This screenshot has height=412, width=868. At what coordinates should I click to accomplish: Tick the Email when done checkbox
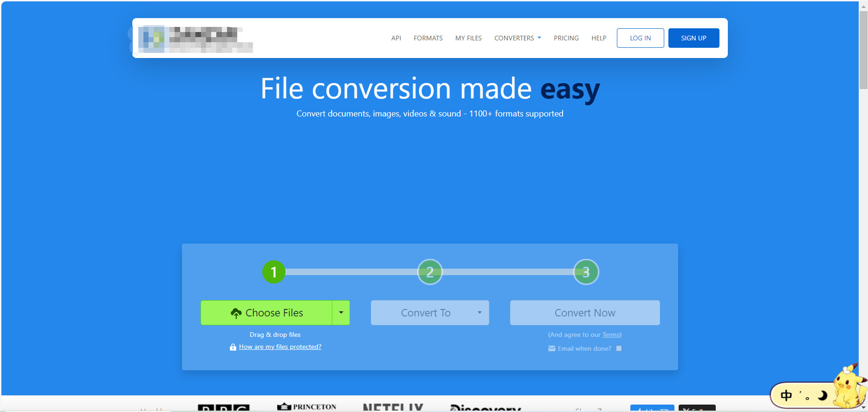[619, 348]
